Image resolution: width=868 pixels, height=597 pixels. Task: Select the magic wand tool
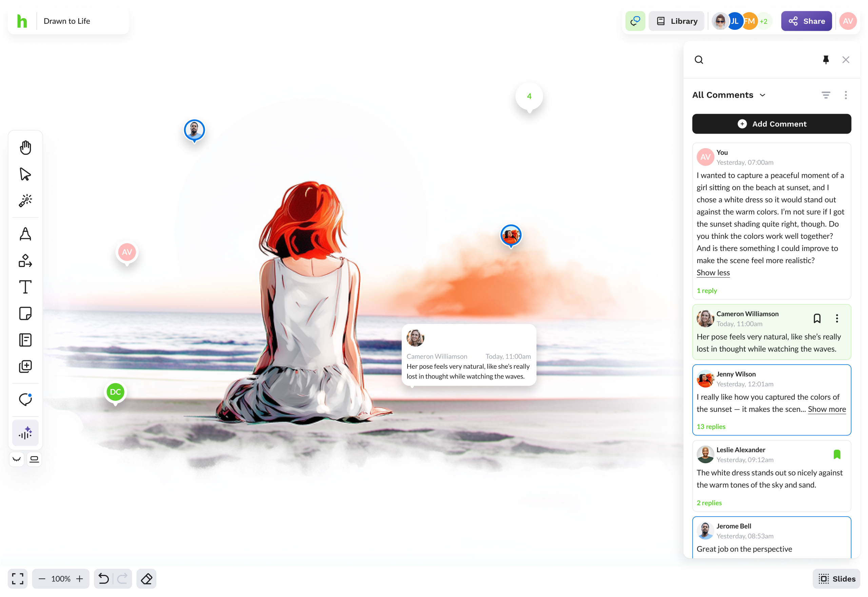[x=25, y=200]
